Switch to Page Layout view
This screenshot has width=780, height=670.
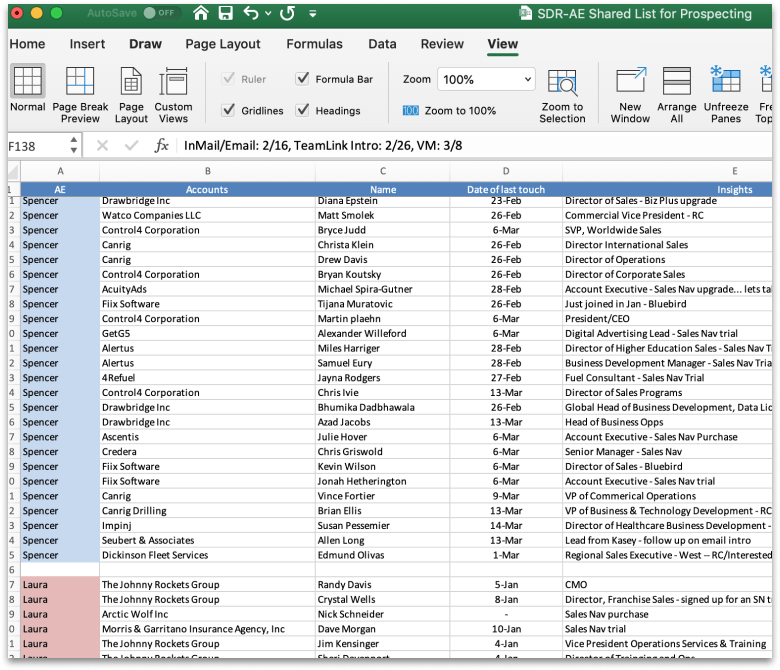[x=131, y=95]
